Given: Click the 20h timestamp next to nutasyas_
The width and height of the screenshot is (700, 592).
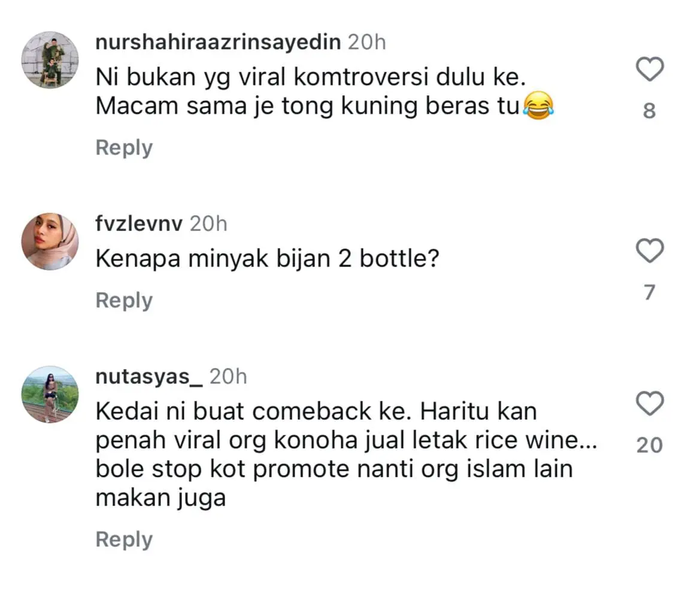Looking at the screenshot, I should pyautogui.click(x=228, y=377).
